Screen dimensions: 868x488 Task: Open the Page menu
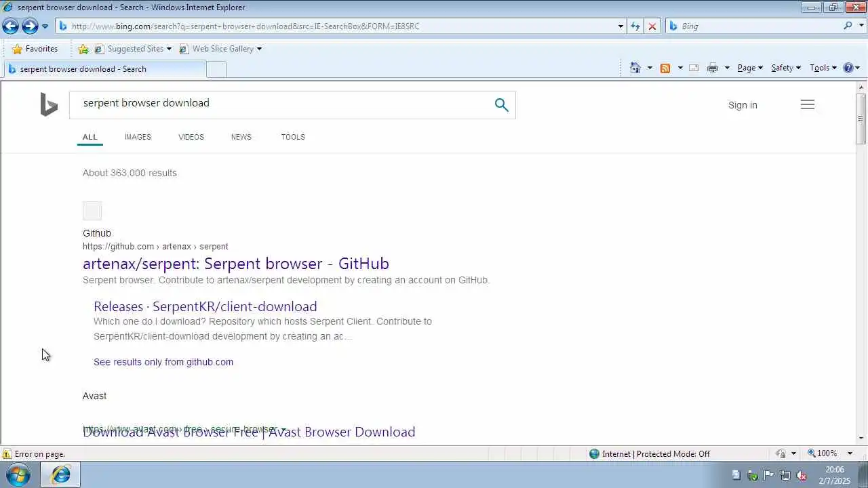pyautogui.click(x=750, y=68)
